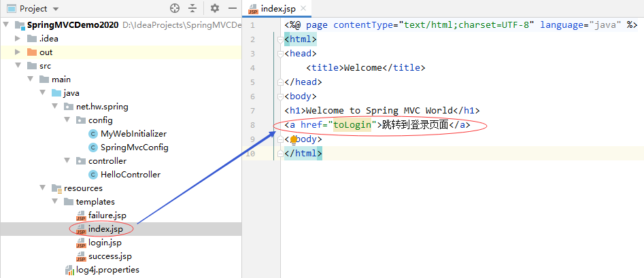Collapse the java folder arrow

pos(42,93)
